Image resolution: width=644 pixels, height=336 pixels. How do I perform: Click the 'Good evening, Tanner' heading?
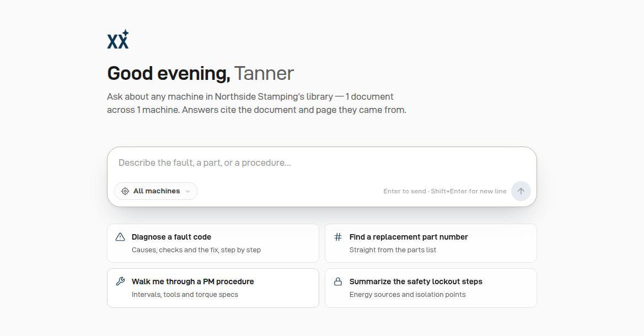coord(201,74)
